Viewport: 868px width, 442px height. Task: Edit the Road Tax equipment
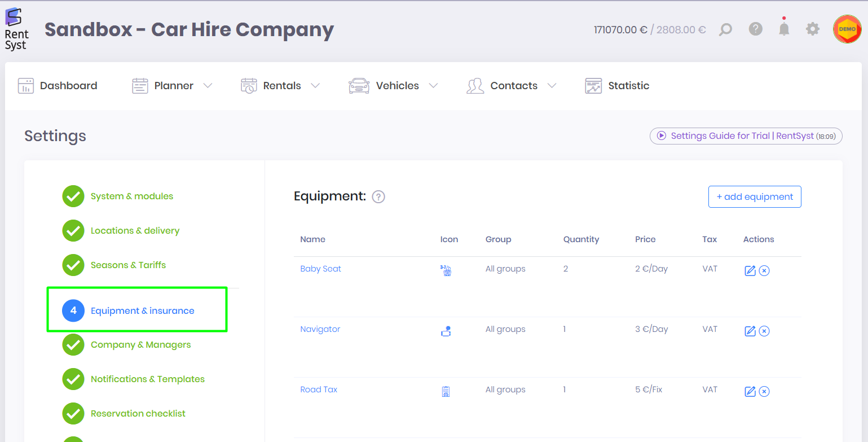(x=750, y=391)
